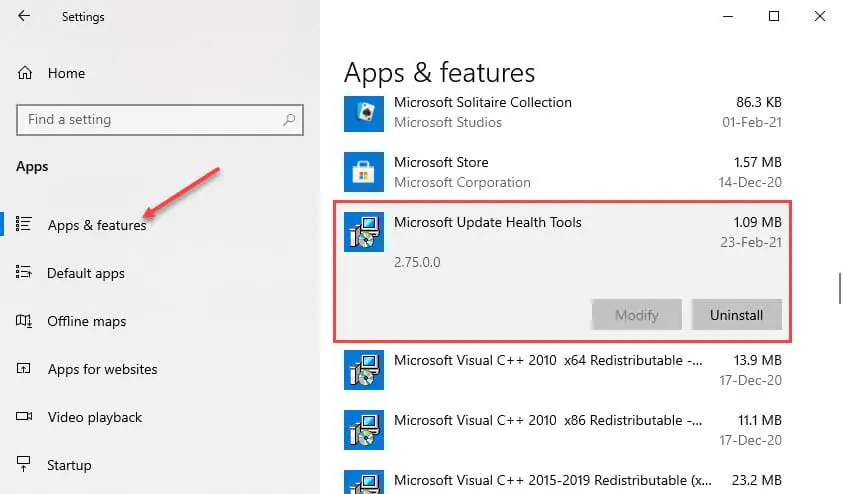Select Visual C++ 2015-2019 Redistributable entry
This screenshot has width=843, height=494.
(x=553, y=480)
